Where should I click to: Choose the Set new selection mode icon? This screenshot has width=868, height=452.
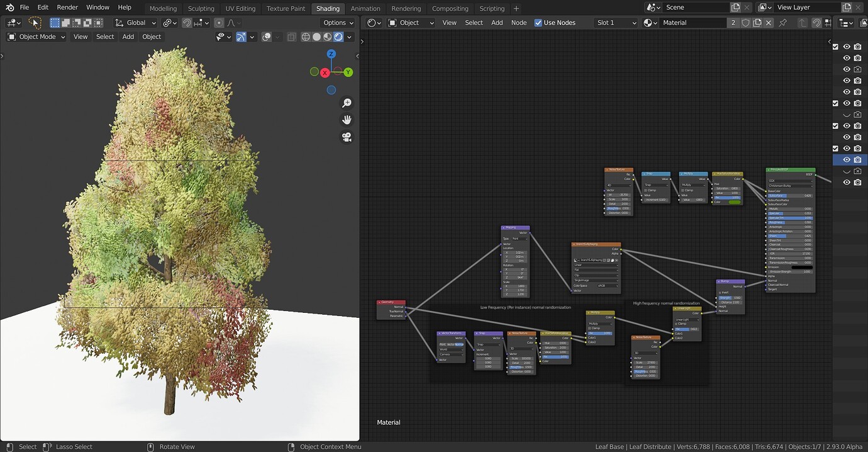click(x=55, y=23)
